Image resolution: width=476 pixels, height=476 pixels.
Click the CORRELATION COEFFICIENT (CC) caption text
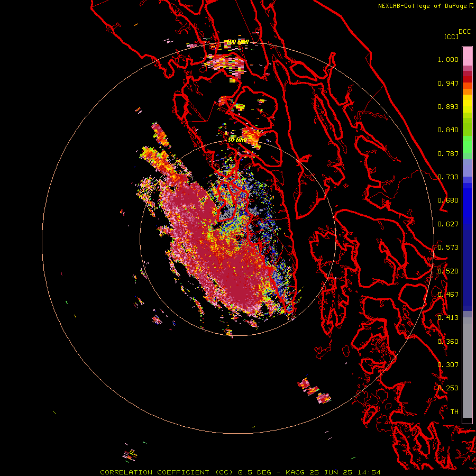(x=167, y=472)
